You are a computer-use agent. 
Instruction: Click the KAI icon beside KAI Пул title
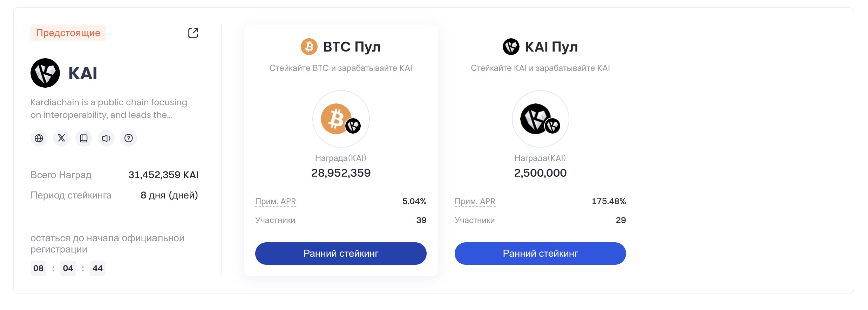(x=511, y=47)
